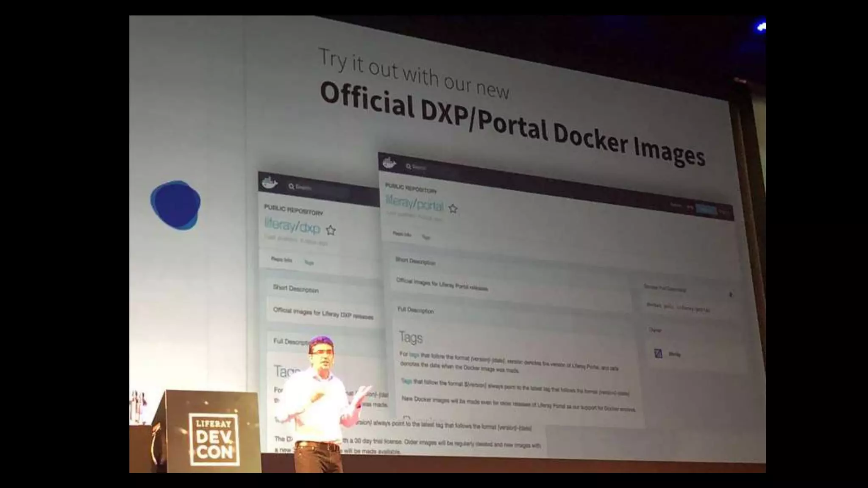Open Tags tab in liferay/portal page

[x=426, y=237]
